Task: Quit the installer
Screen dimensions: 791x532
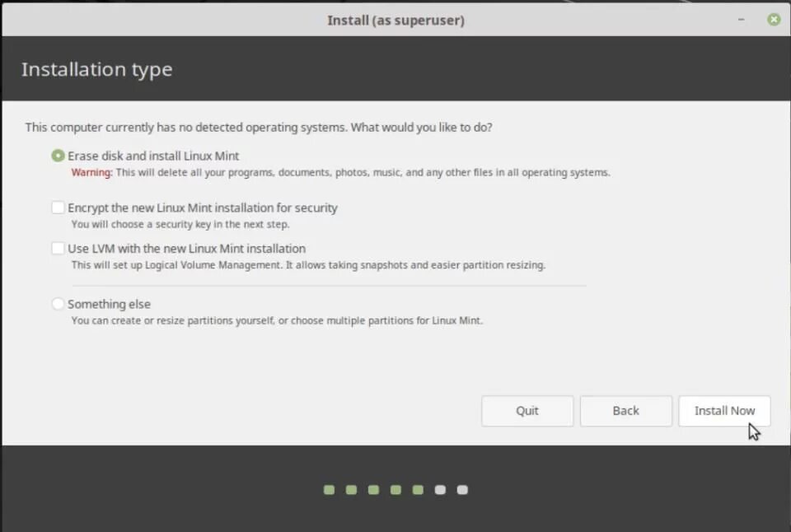Action: [527, 411]
